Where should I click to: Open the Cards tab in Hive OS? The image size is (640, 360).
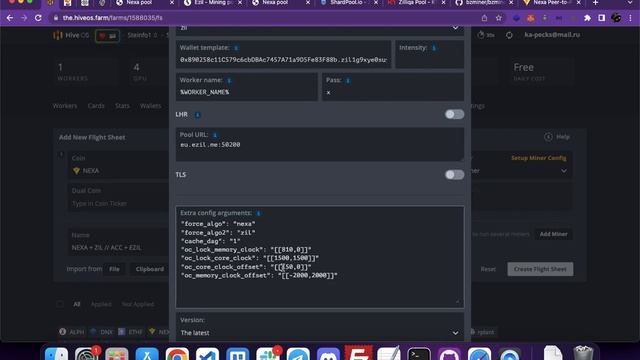96,106
